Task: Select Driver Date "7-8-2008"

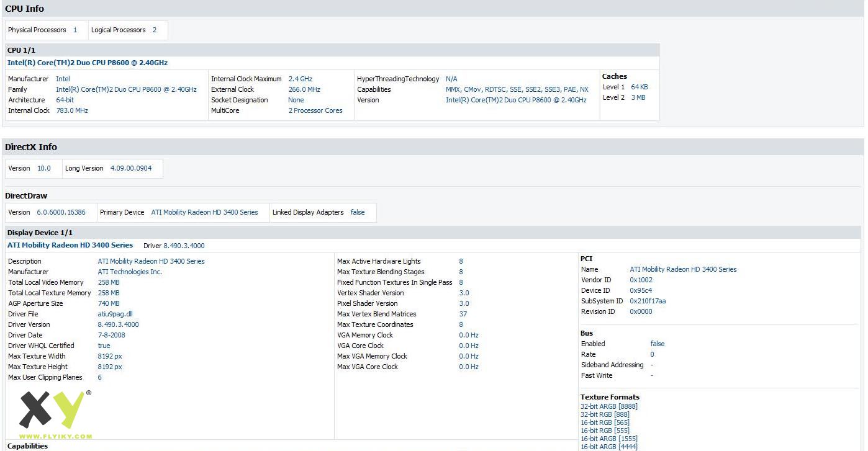Action: click(111, 335)
